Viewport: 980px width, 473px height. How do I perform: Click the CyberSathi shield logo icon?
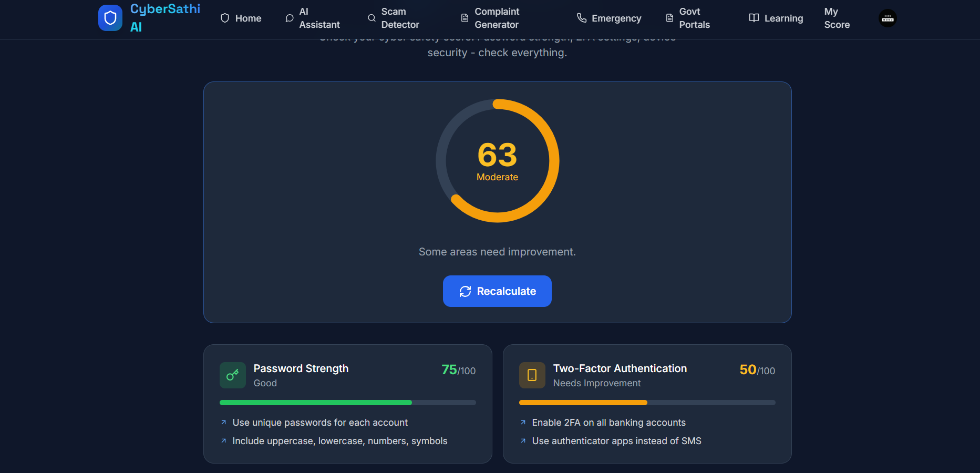click(110, 18)
